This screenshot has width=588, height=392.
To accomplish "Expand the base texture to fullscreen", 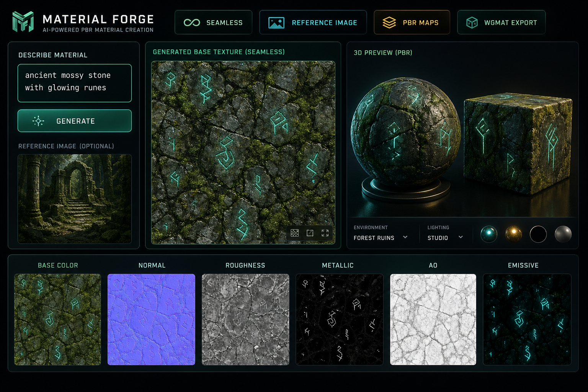I will tap(325, 233).
